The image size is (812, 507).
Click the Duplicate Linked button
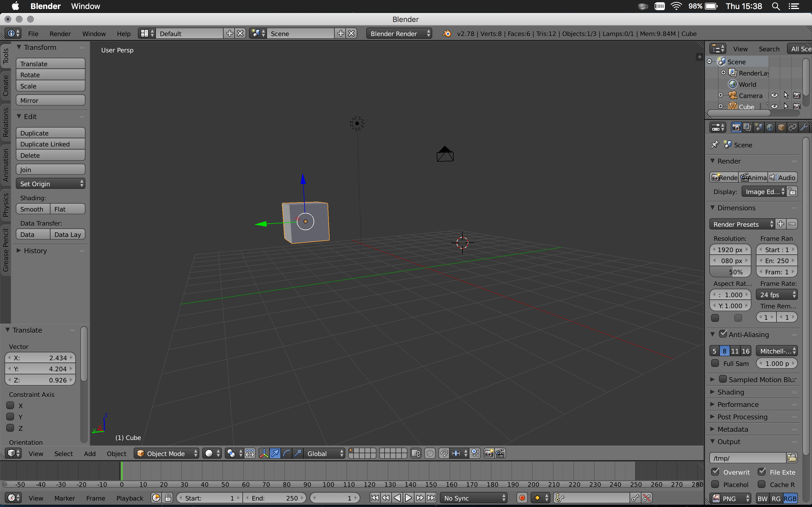(x=50, y=144)
